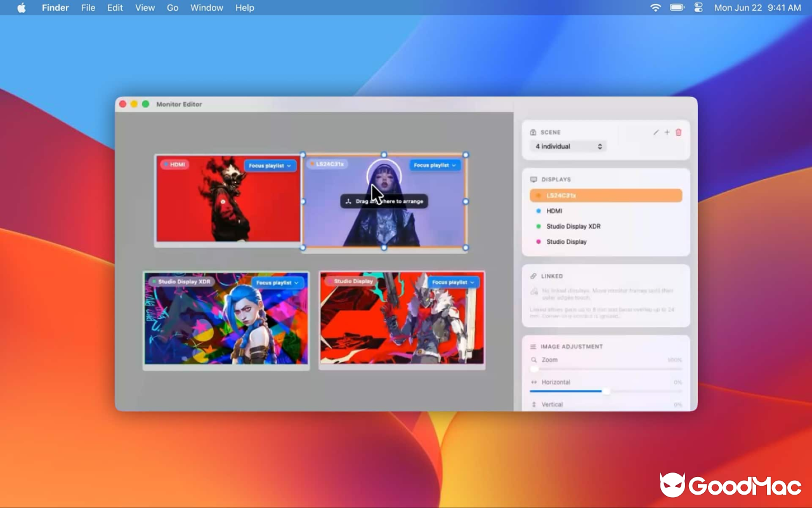
Task: Click the Vertical arrows icon
Action: coord(534,404)
